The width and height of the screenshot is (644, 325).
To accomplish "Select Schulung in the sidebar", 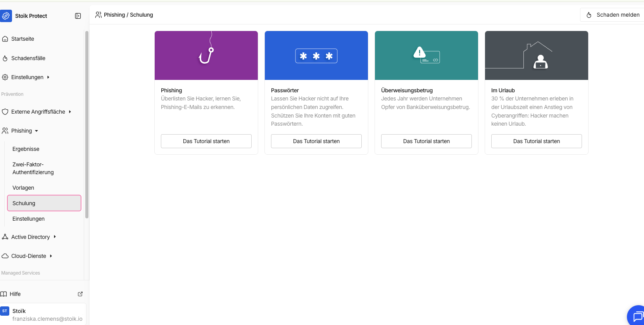I will [44, 203].
